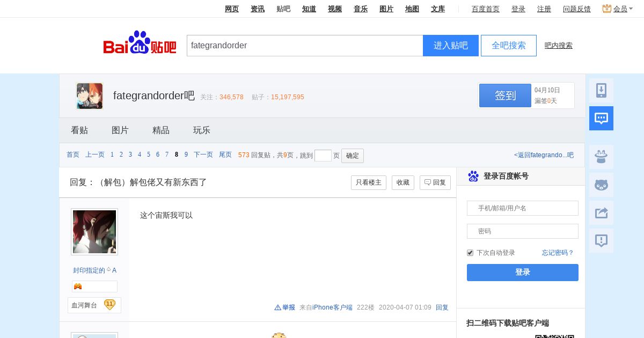Focus the 密码 password field
This screenshot has height=338, width=644.
pos(523,231)
